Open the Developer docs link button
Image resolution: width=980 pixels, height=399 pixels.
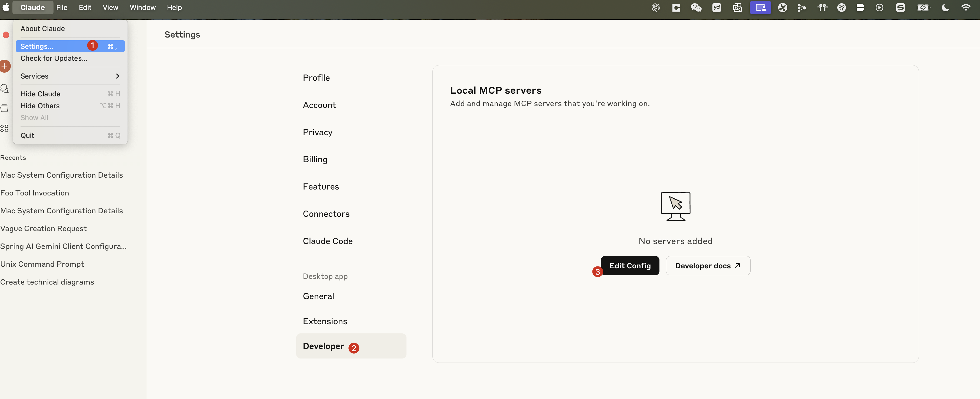tap(708, 266)
